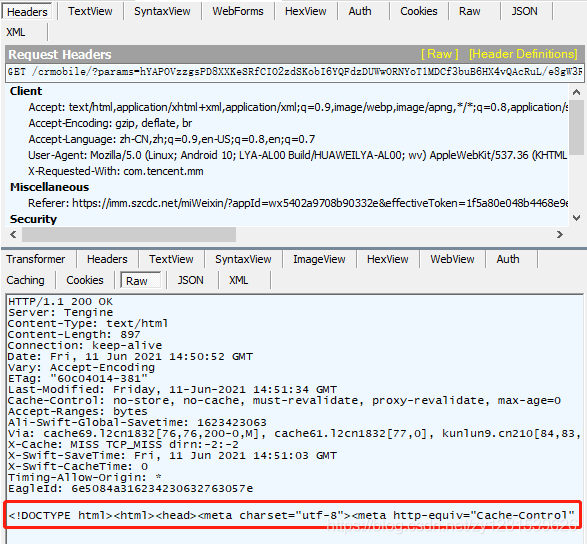Click the HTTP/1.1 200 OK status line
This screenshot has height=544, width=587.
point(60,302)
